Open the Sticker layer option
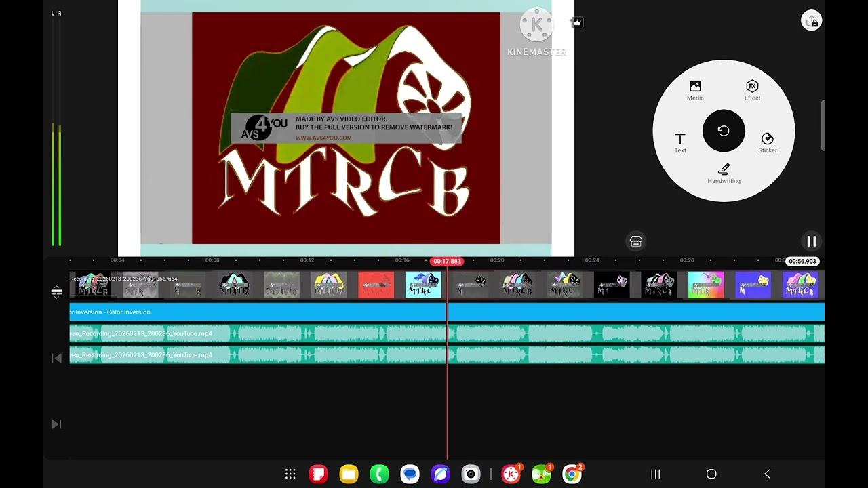Viewport: 868px width, 488px height. click(x=768, y=142)
